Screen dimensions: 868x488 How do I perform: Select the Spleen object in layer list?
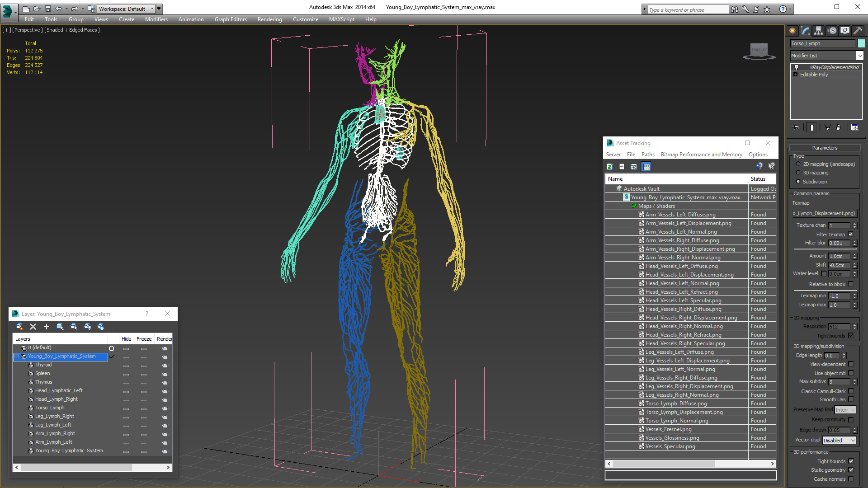pos(42,373)
